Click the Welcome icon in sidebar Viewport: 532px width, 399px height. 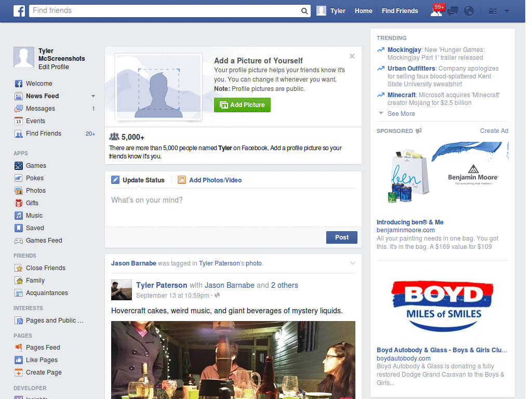point(19,84)
